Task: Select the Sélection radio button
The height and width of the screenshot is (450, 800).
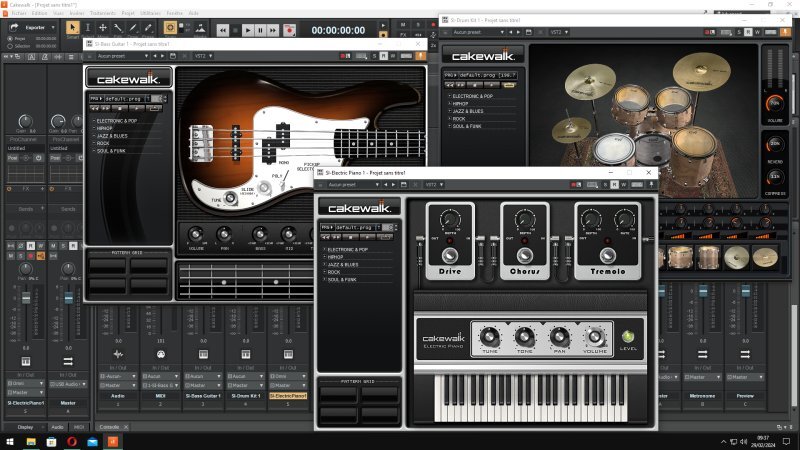Action: (x=10, y=46)
